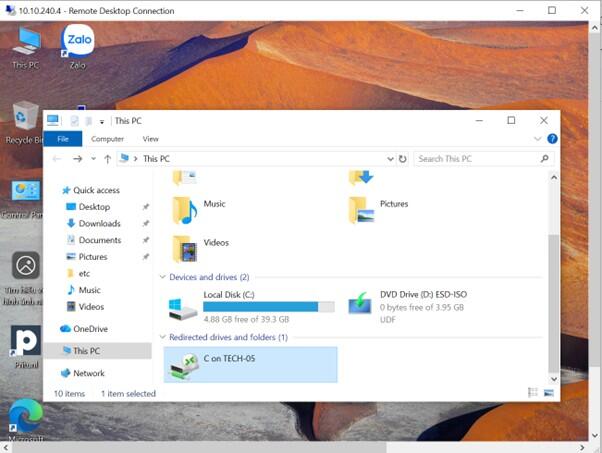Open the File tab
Viewport: 602px width, 453px height.
point(63,139)
